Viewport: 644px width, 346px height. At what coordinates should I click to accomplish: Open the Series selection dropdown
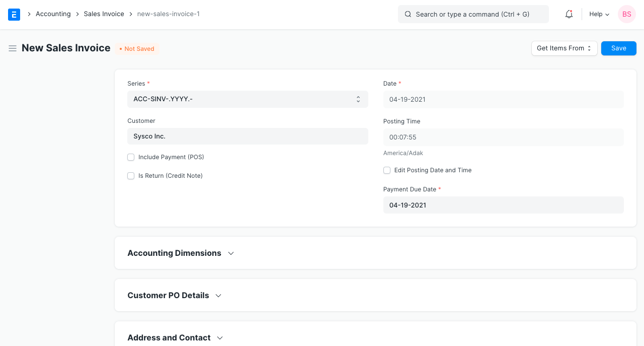pos(248,99)
